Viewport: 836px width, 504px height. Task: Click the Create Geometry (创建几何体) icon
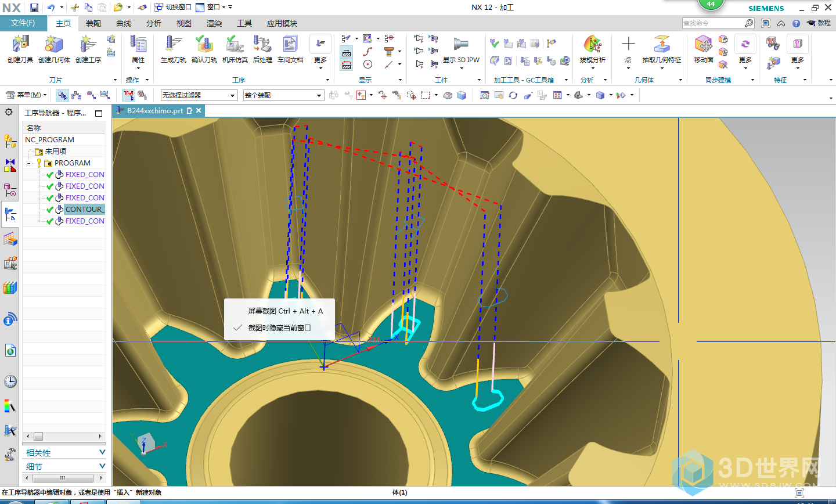click(x=54, y=45)
